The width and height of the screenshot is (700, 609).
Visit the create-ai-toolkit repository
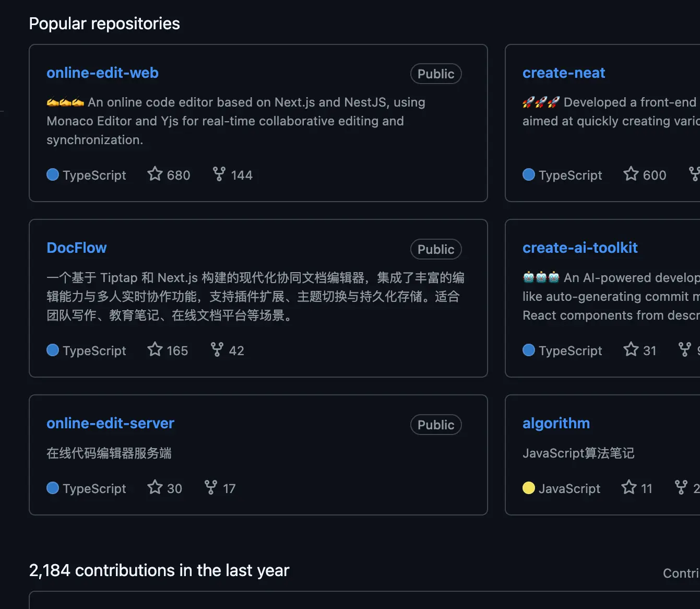[580, 248]
